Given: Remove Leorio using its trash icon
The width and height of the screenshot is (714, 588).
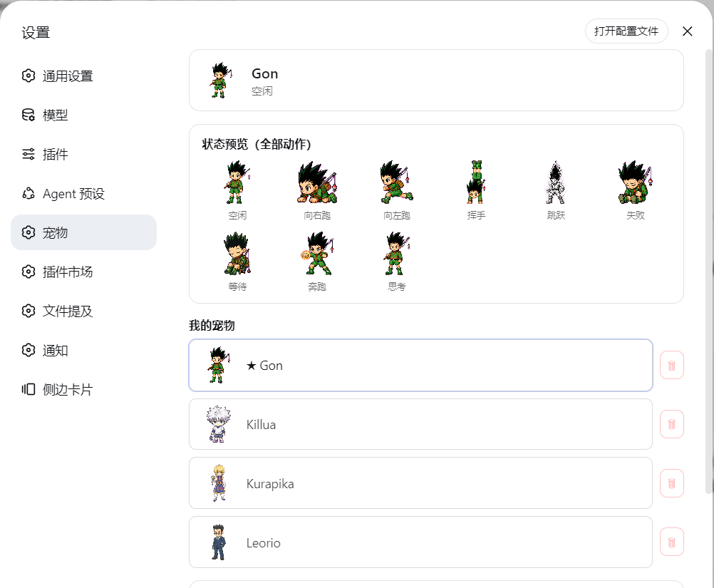Looking at the screenshot, I should click(x=672, y=542).
